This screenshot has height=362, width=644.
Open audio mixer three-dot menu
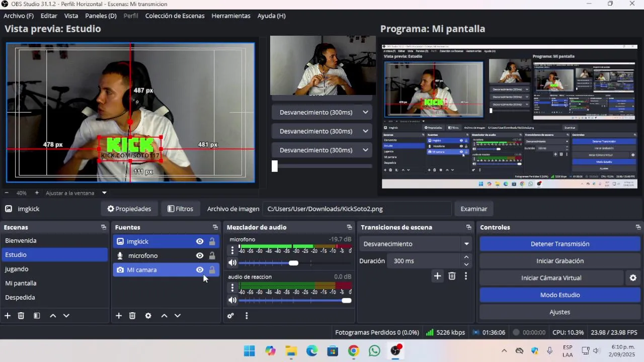point(247,316)
